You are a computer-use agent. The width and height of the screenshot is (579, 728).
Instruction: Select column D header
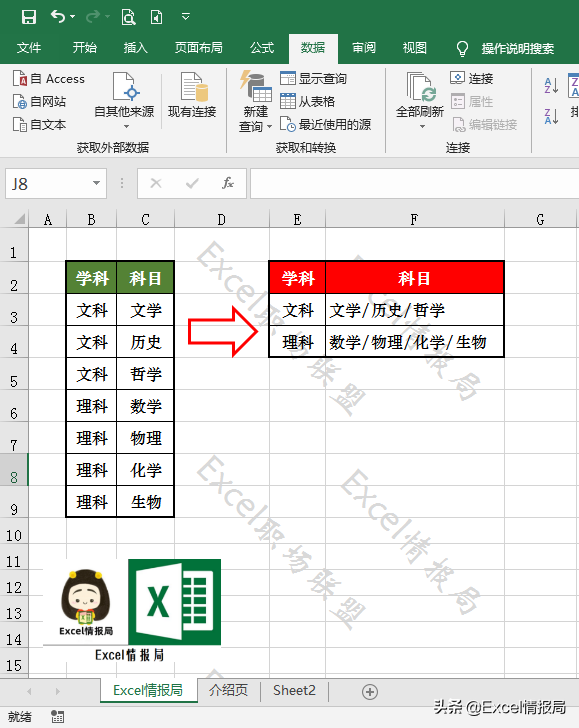coord(221,219)
